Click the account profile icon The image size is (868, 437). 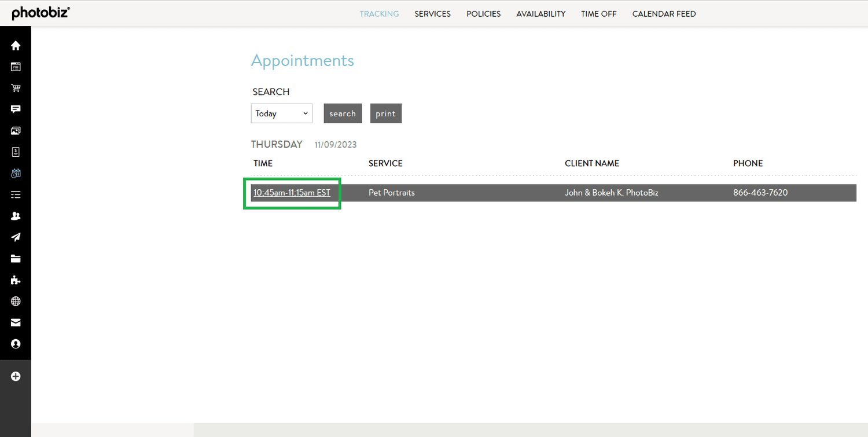[x=15, y=343]
